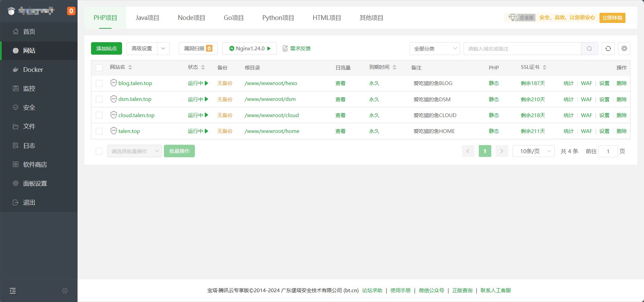This screenshot has height=302, width=644.
Task: Click WAF shield icon beside talen.top
Action: (114, 131)
